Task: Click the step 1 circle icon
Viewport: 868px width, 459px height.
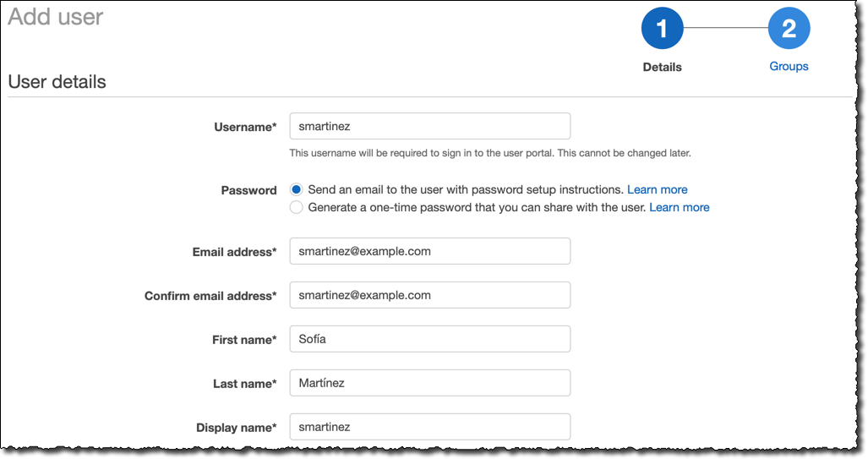Action: click(x=662, y=29)
